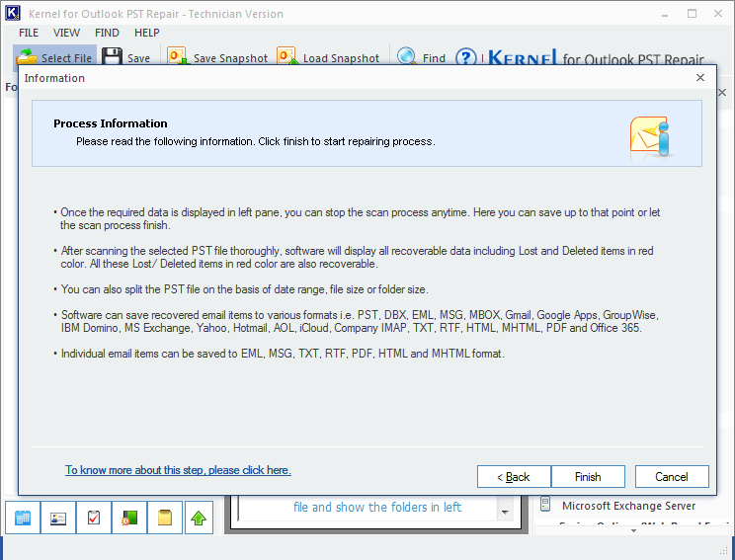
Task: Open the VIEW menu
Action: coord(66,33)
